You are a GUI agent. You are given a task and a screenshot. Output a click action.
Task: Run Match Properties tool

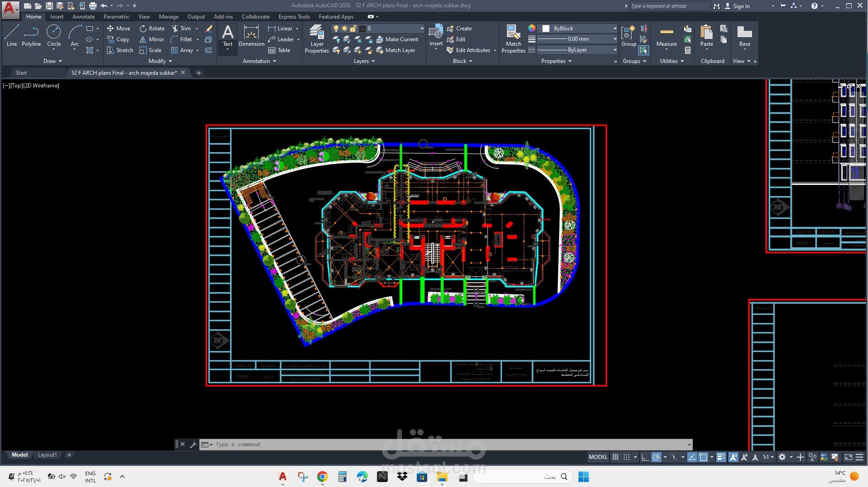click(x=513, y=39)
